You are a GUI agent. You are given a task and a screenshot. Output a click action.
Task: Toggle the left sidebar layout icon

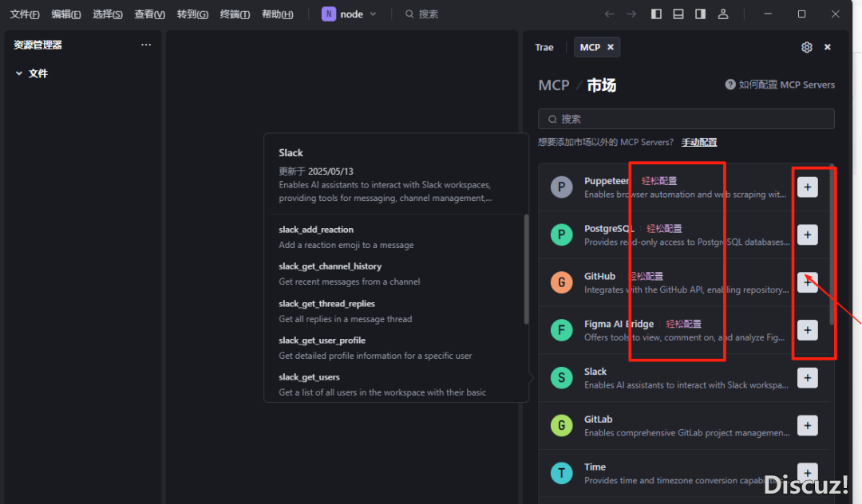click(656, 14)
